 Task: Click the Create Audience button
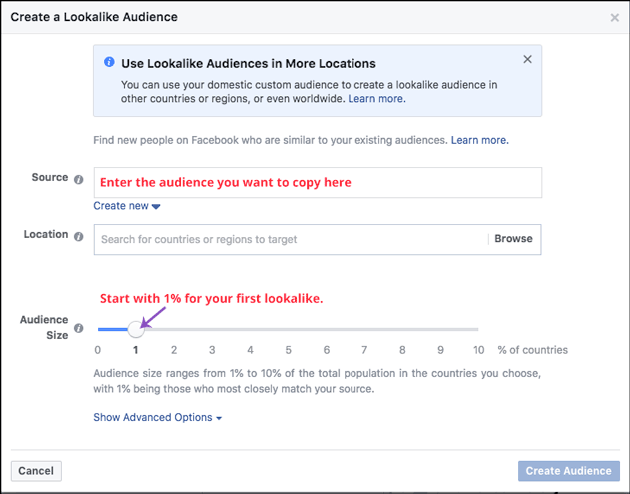tap(569, 471)
